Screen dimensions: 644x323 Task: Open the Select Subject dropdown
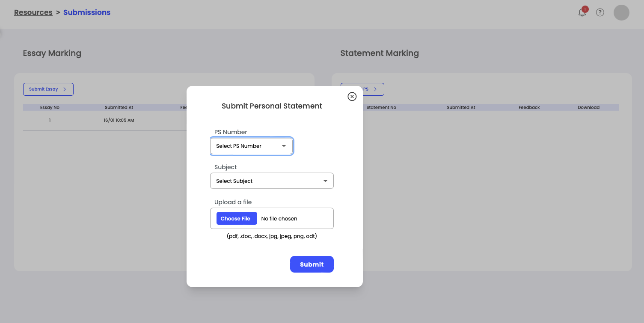(x=272, y=181)
